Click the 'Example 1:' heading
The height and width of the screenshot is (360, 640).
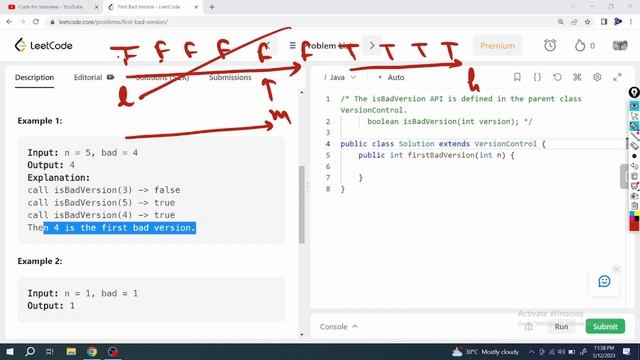(40, 121)
